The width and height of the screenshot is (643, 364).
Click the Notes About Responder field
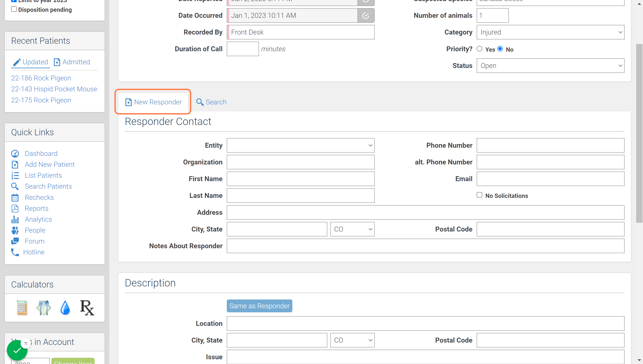click(425, 246)
